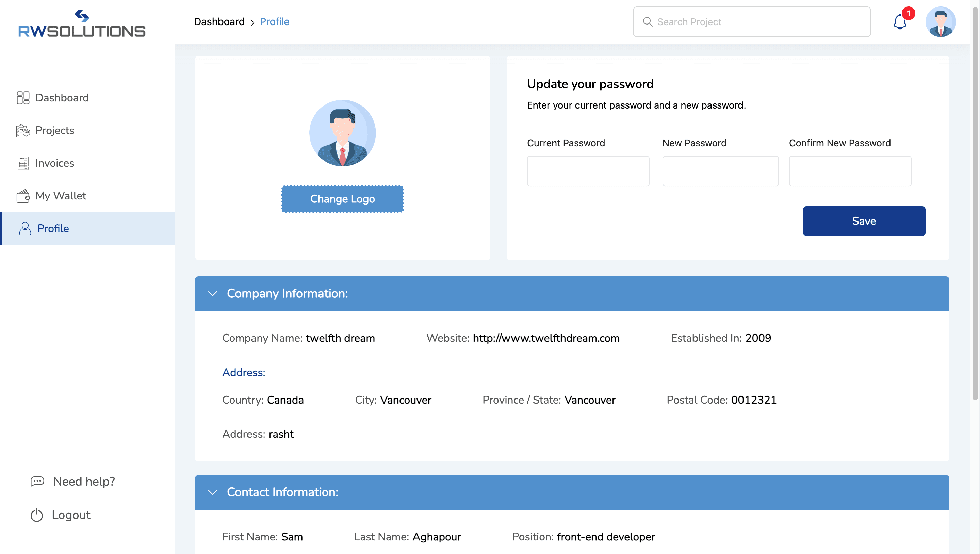980x554 pixels.
Task: Click the Postal Code value 0012321
Action: pos(754,400)
